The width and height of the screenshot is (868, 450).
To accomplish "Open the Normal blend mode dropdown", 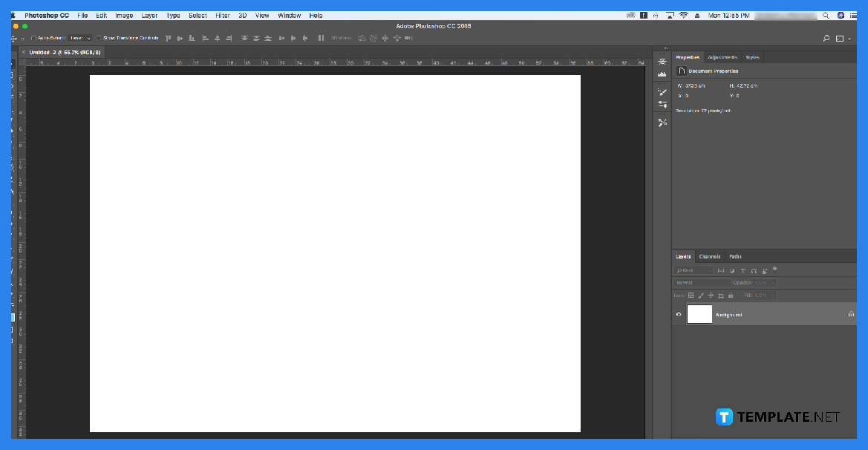I will 701,282.
